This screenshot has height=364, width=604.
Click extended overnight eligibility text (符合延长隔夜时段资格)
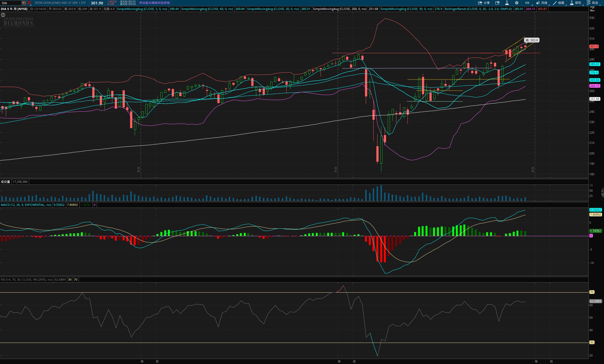155,3
